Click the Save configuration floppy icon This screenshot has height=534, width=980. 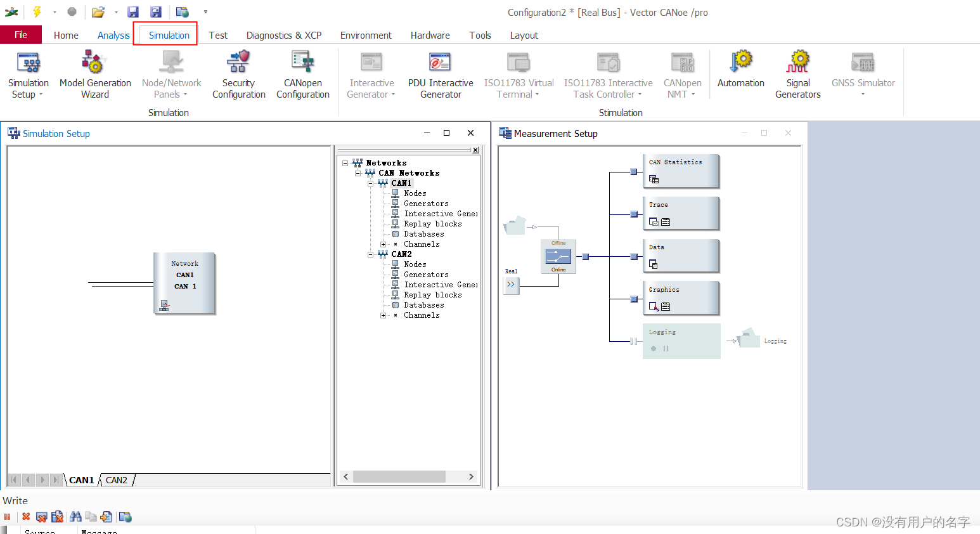tap(133, 11)
